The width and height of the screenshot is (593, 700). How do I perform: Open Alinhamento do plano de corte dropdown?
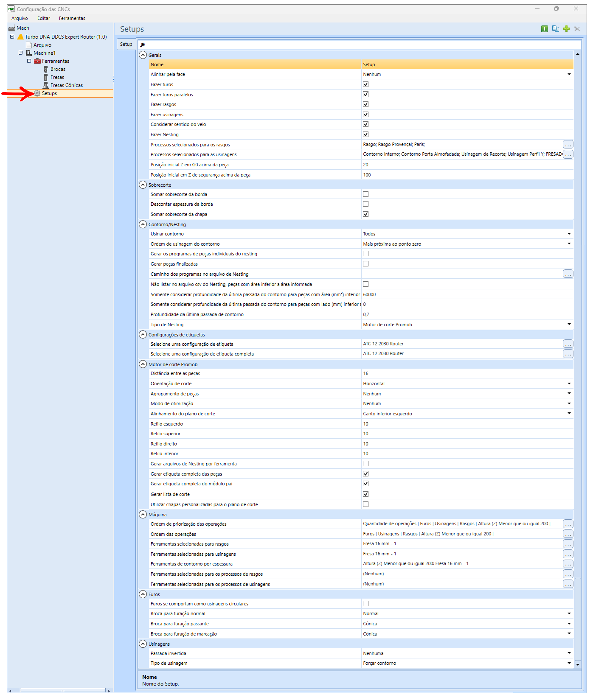tap(569, 414)
